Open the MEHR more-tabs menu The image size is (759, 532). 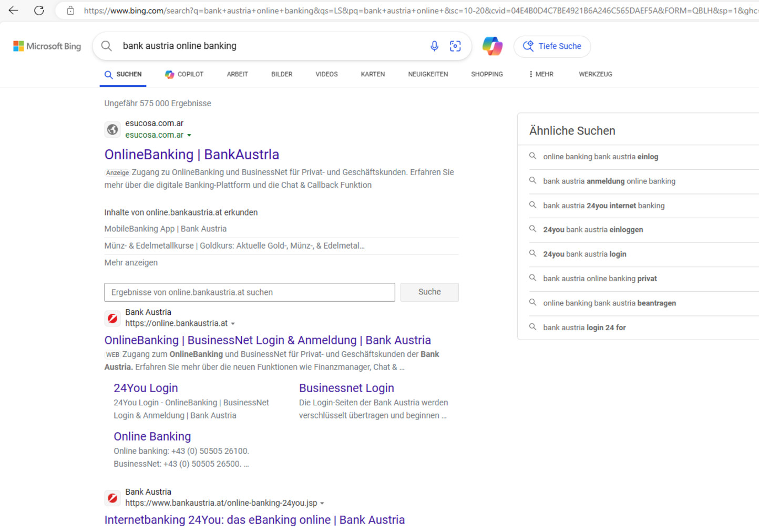pyautogui.click(x=541, y=74)
